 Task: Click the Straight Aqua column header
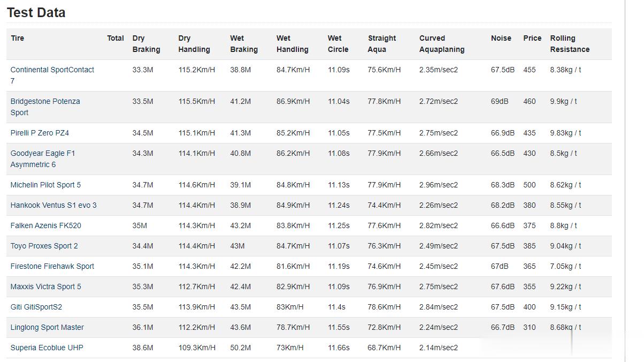[x=382, y=44]
